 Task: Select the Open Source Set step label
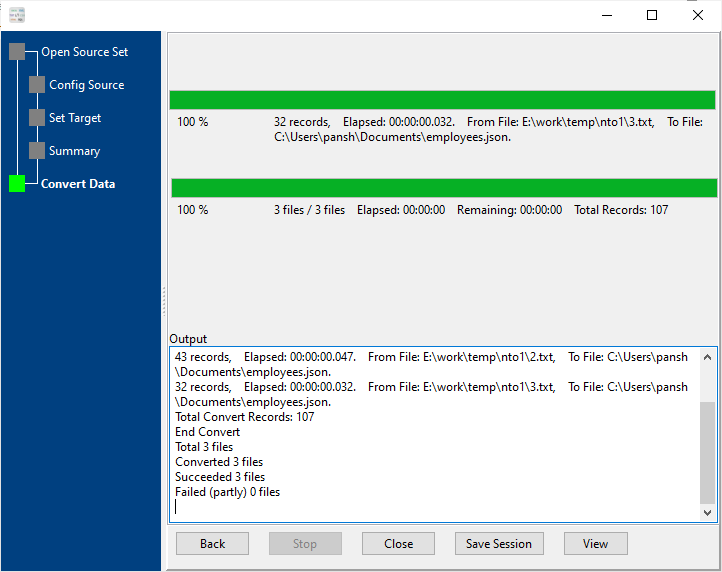click(84, 52)
